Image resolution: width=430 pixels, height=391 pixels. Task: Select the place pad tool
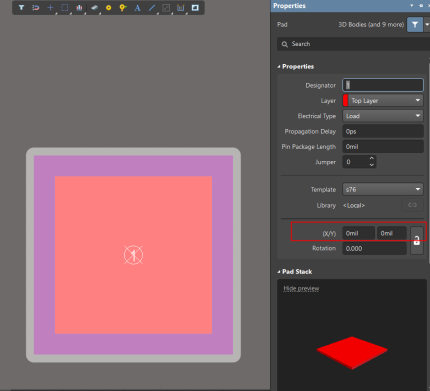(x=109, y=7)
